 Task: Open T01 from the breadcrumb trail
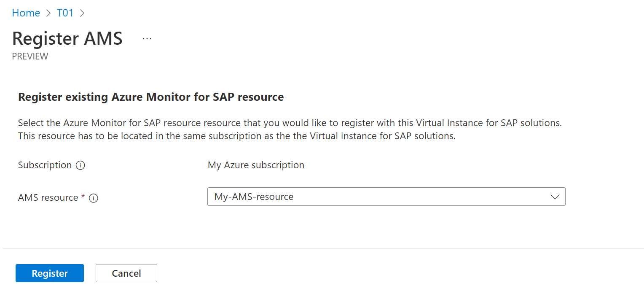[x=65, y=13]
